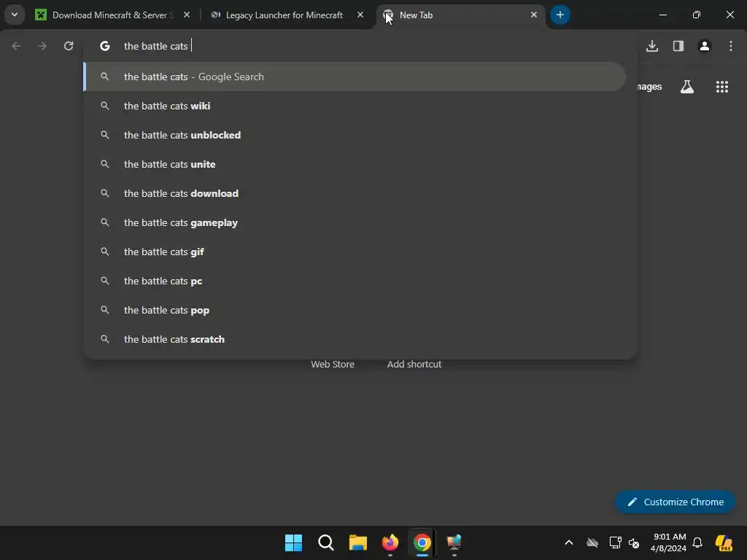Launch Firefox from the taskbar
This screenshot has width=747, height=560.
390,542
